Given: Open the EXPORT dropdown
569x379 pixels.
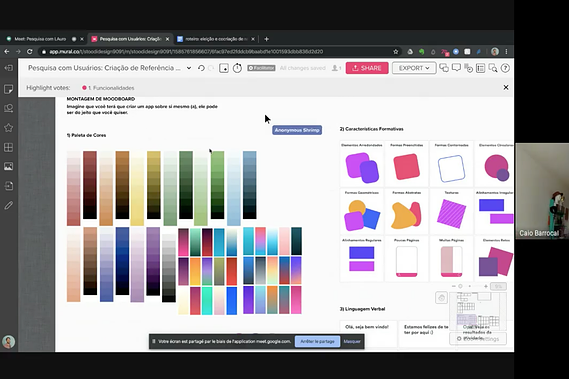Looking at the screenshot, I should (414, 68).
